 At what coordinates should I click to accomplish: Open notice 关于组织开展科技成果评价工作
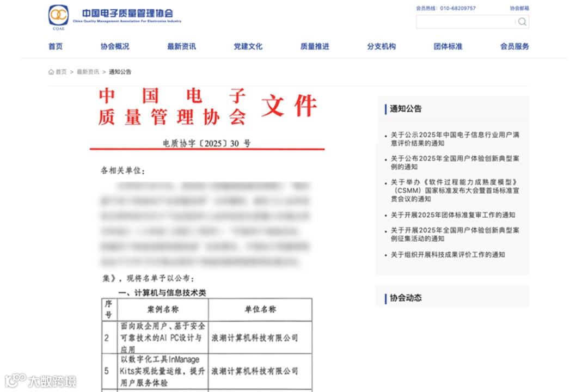coord(448,255)
